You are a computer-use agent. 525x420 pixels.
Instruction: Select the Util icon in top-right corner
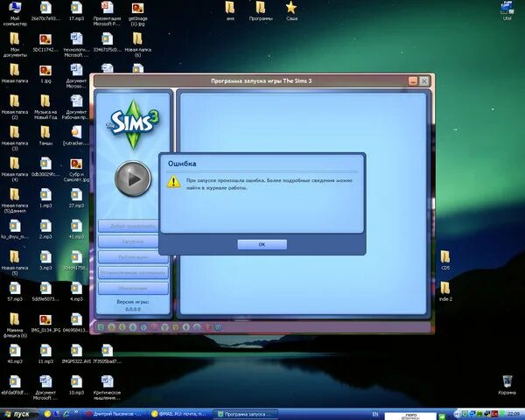coord(507,11)
